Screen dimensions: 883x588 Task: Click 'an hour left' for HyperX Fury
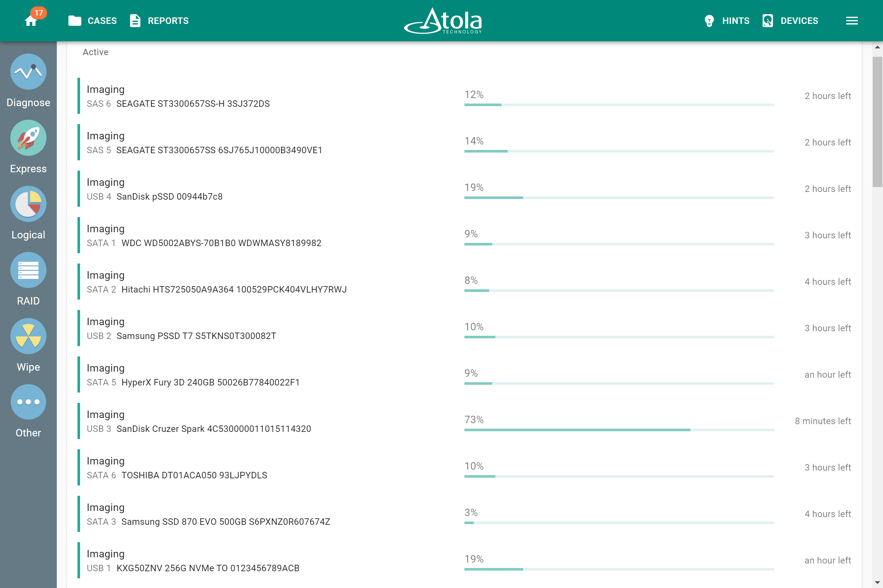pos(827,374)
